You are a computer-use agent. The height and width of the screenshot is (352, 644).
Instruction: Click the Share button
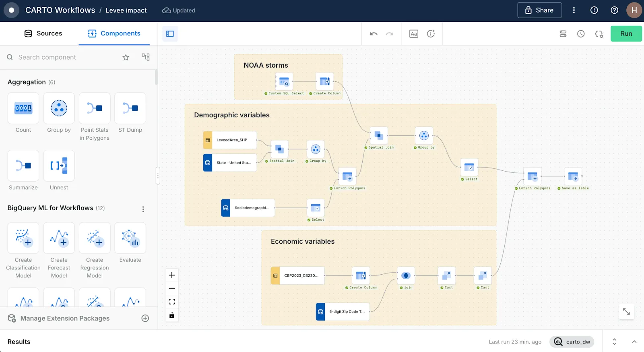coord(539,10)
